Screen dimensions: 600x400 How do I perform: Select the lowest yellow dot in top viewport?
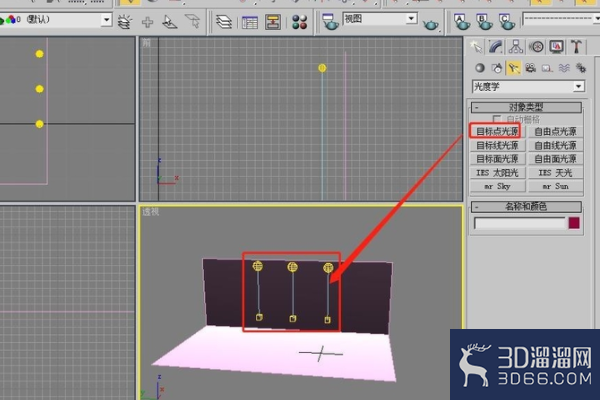[39, 124]
